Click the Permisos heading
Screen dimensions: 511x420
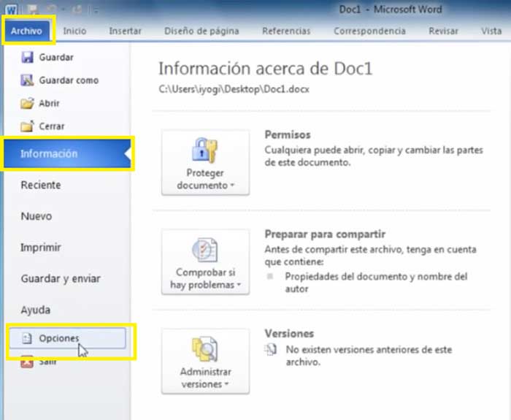288,134
